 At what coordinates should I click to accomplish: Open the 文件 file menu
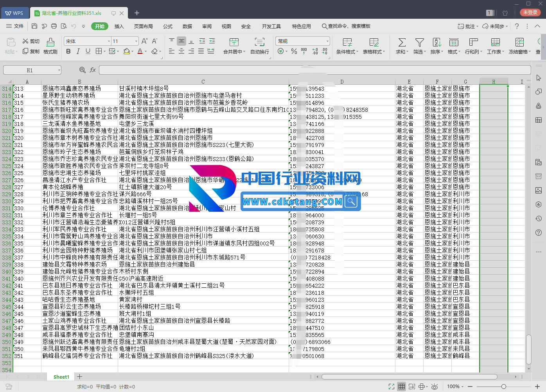pos(15,26)
